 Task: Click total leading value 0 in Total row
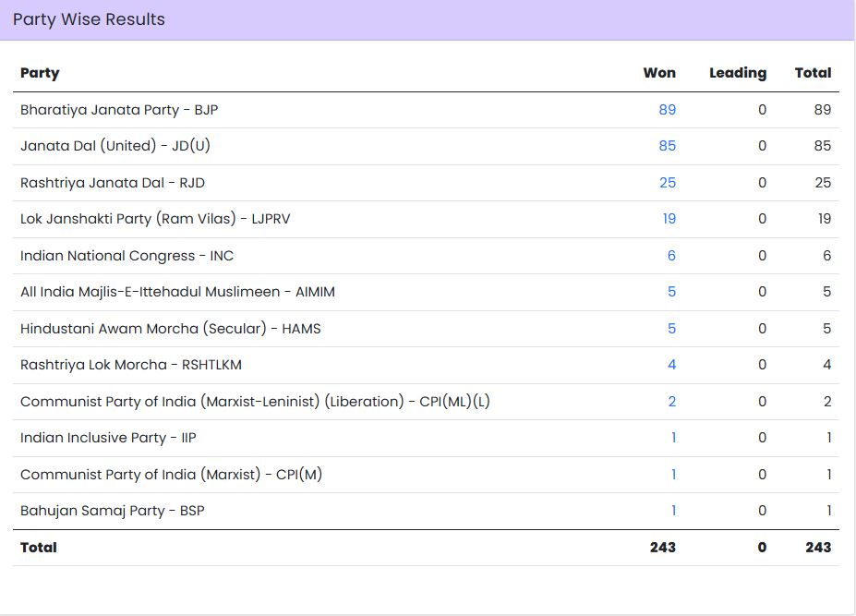click(762, 547)
